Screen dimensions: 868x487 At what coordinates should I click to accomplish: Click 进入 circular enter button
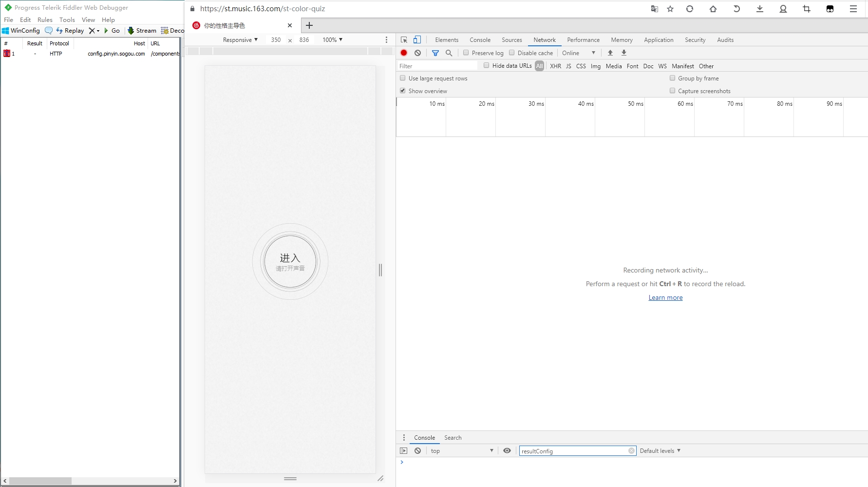(x=290, y=262)
